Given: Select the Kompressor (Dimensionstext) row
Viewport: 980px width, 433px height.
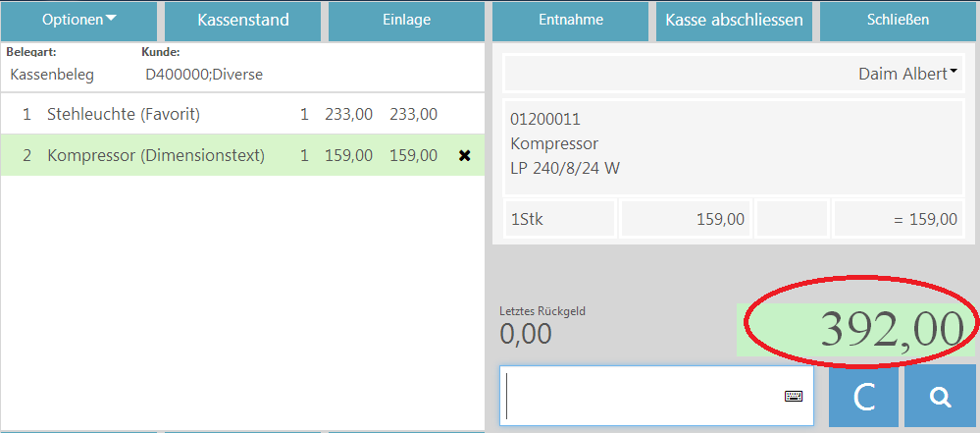Looking at the screenshot, I should pos(155,155).
